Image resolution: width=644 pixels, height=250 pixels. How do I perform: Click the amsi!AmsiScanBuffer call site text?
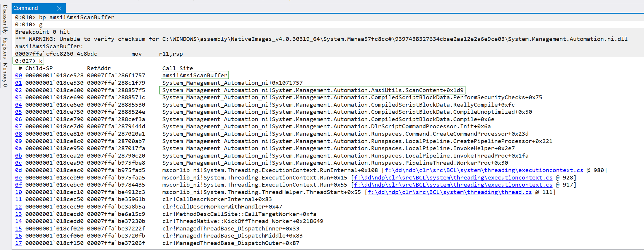pyautogui.click(x=195, y=76)
